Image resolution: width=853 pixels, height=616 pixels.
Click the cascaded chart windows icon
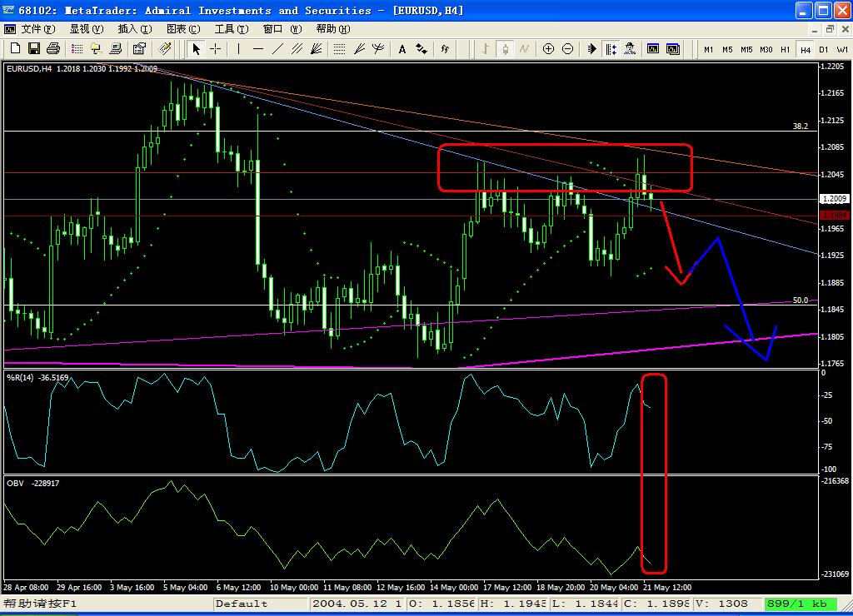pyautogui.click(x=673, y=49)
